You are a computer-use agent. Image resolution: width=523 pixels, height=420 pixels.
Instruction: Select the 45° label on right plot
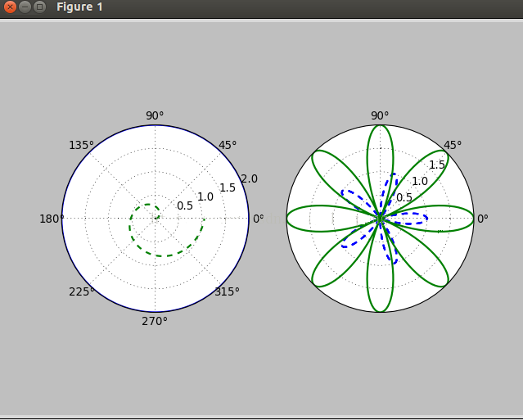(x=452, y=146)
